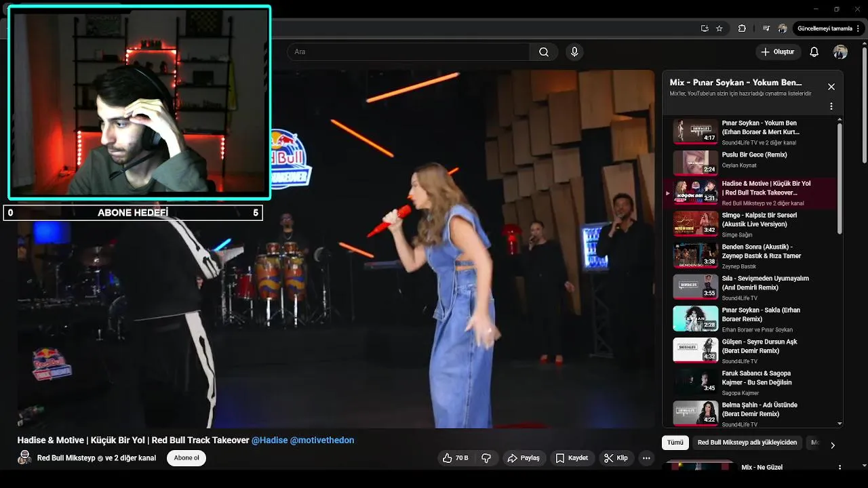Like the video (70 B)

click(x=455, y=458)
